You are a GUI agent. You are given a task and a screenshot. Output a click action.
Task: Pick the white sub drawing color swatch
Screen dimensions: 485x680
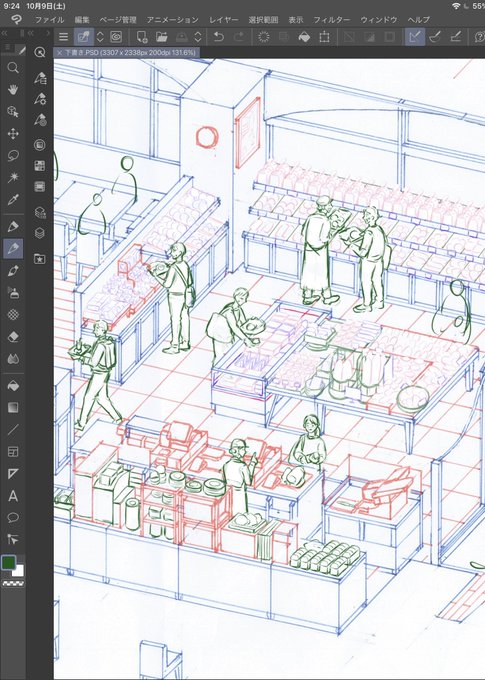[19, 572]
